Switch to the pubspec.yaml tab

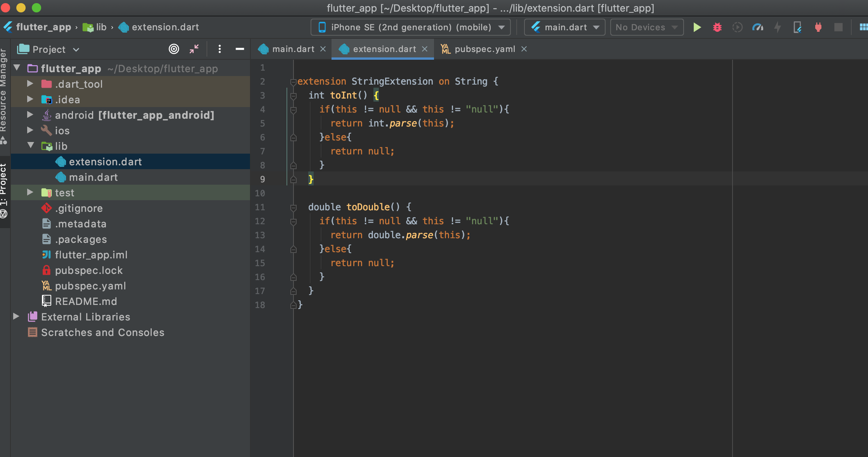[484, 49]
